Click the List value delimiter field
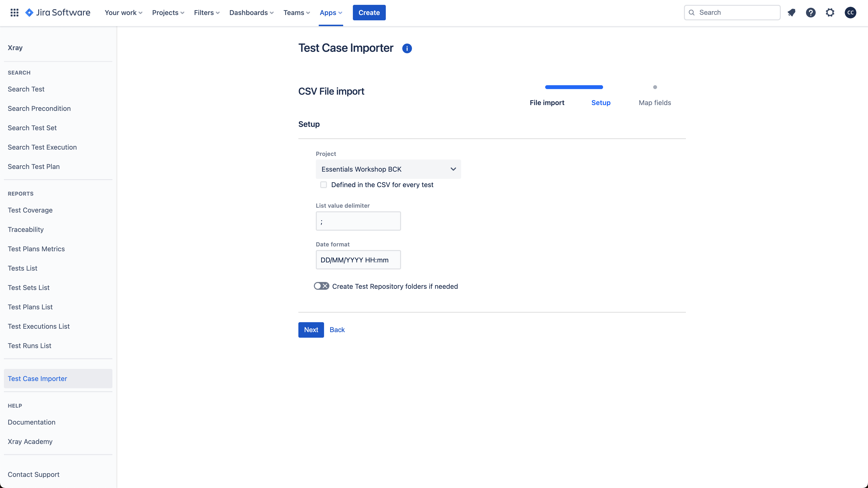 click(x=358, y=221)
